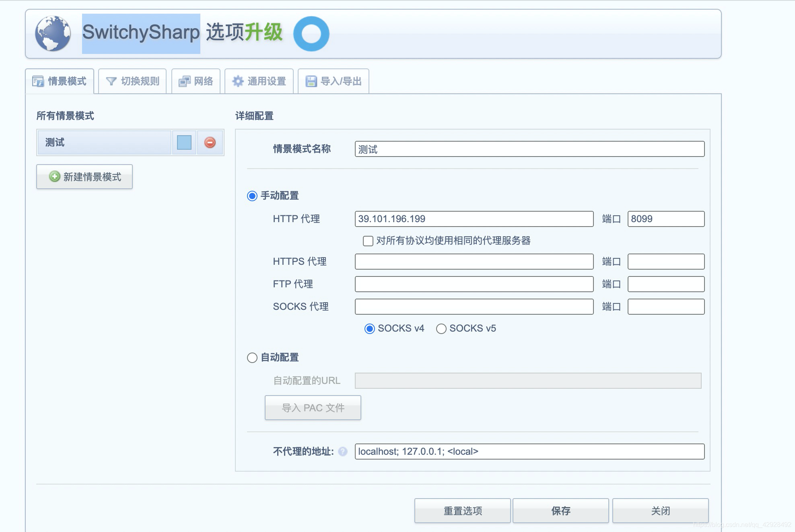The height and width of the screenshot is (532, 795).
Task: Choose the SOCKS v5 option
Action: pos(441,329)
